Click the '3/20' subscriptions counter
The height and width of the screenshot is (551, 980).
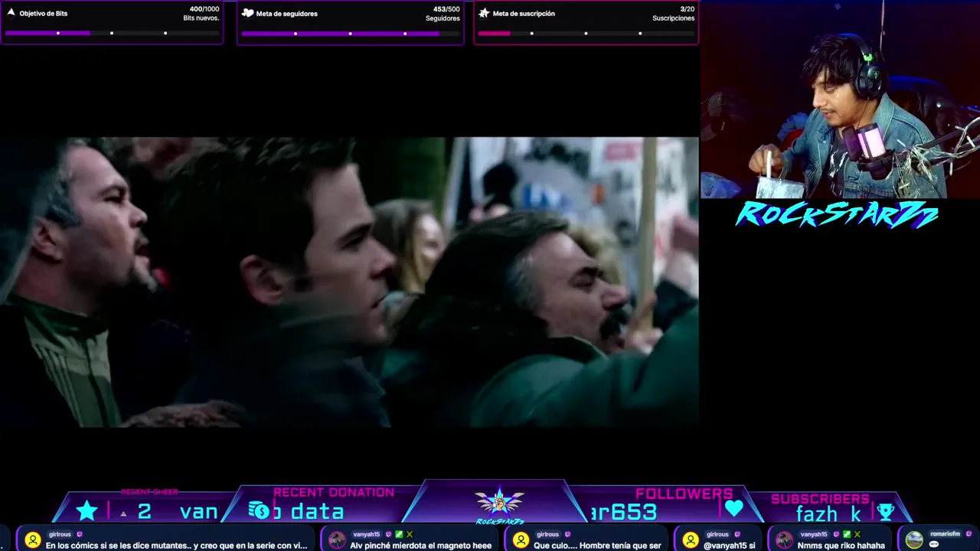tap(687, 9)
